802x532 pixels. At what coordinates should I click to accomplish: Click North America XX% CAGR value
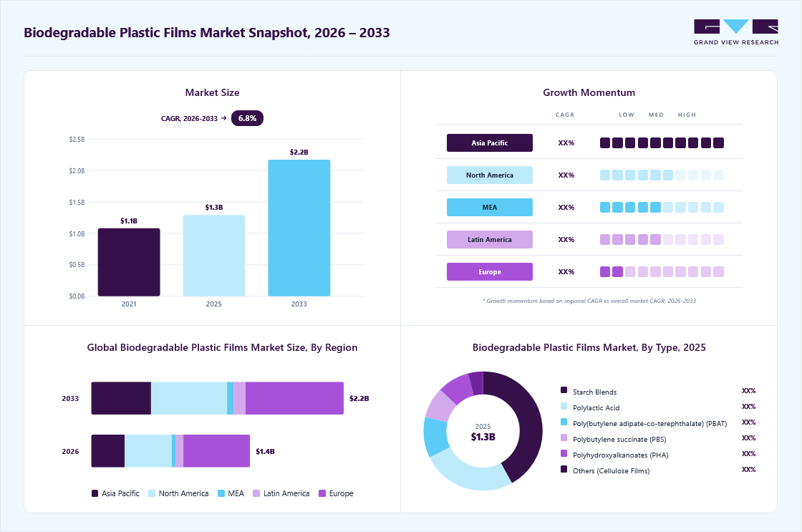[x=566, y=175]
